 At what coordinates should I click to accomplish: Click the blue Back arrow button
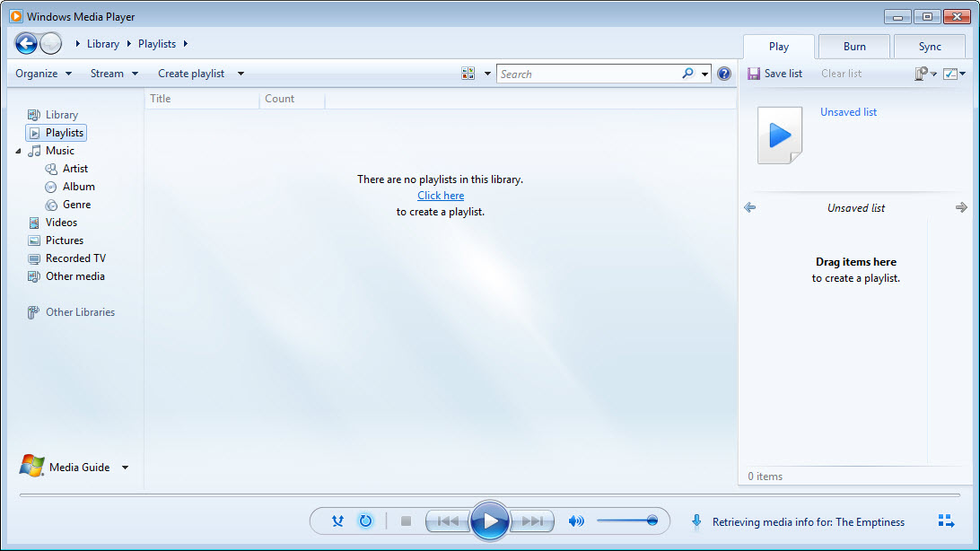[x=26, y=43]
